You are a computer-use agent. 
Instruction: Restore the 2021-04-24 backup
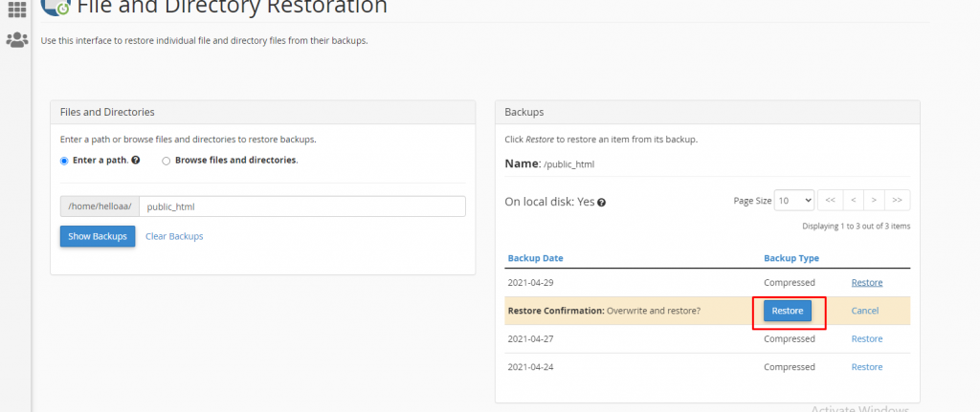coord(867,367)
